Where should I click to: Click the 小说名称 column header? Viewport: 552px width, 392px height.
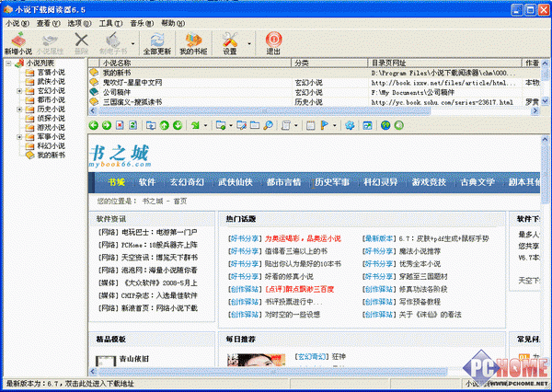(196, 63)
